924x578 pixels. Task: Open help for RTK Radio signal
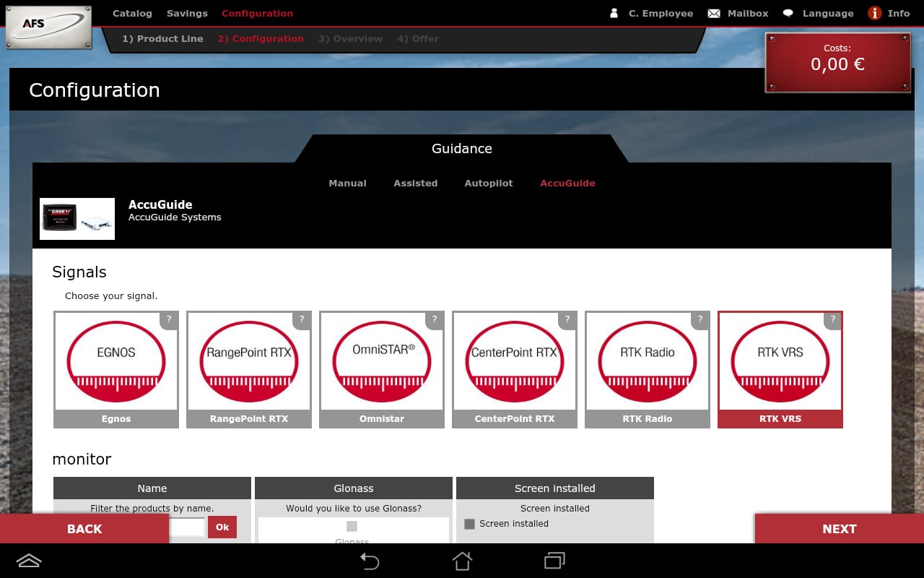click(x=700, y=320)
